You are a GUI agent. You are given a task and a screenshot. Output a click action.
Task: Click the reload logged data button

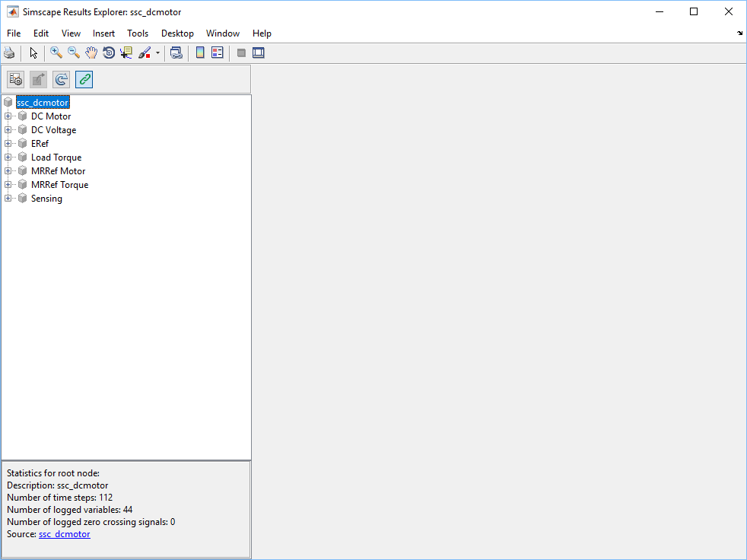62,79
